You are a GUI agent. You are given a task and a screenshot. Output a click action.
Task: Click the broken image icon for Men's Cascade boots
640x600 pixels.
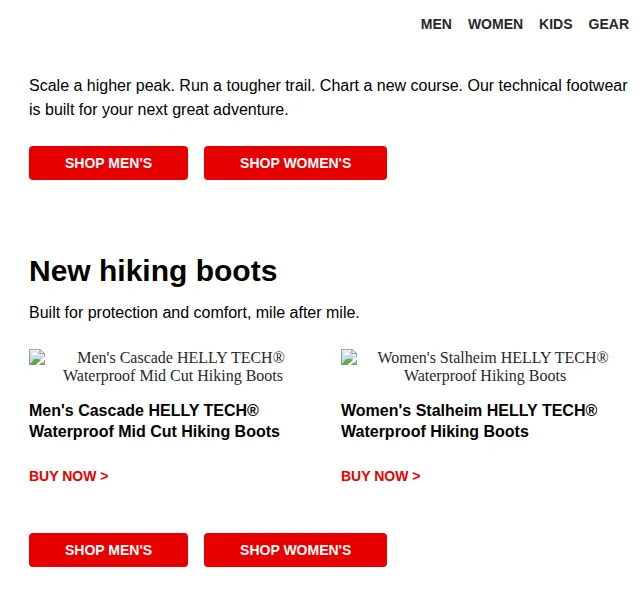point(37,357)
